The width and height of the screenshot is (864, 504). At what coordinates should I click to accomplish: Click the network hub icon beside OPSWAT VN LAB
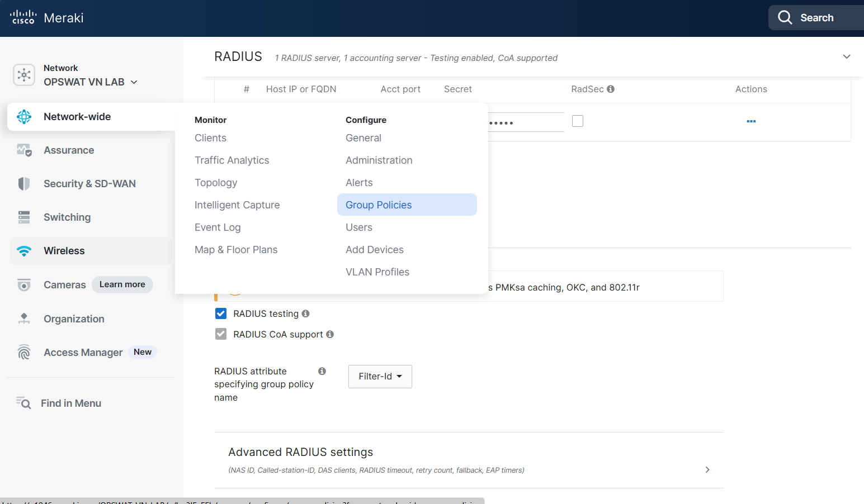[24, 75]
